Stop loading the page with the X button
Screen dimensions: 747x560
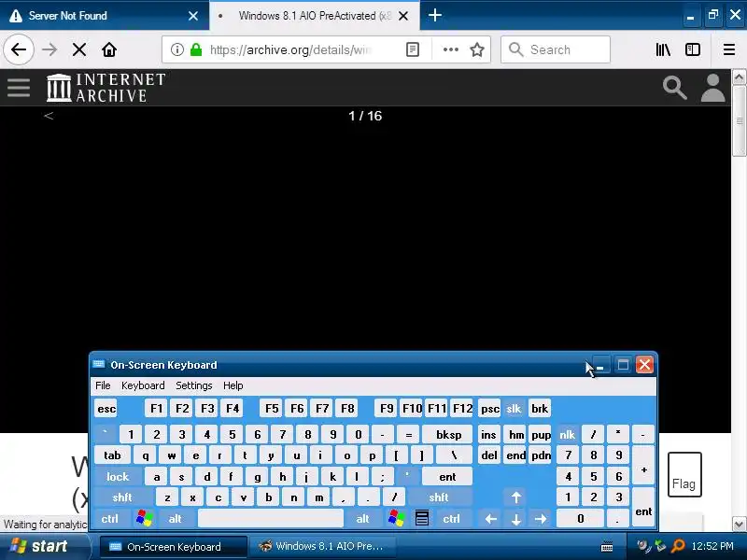(x=79, y=49)
